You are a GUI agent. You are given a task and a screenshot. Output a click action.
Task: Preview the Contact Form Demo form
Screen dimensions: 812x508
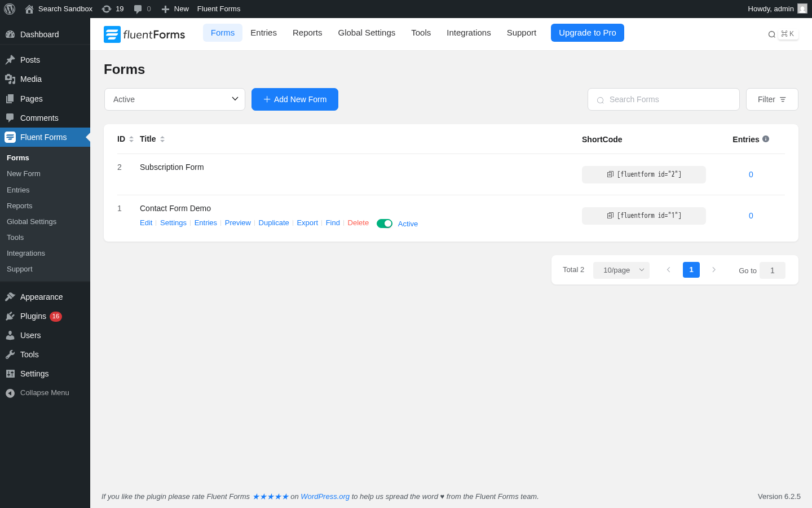[x=238, y=223]
